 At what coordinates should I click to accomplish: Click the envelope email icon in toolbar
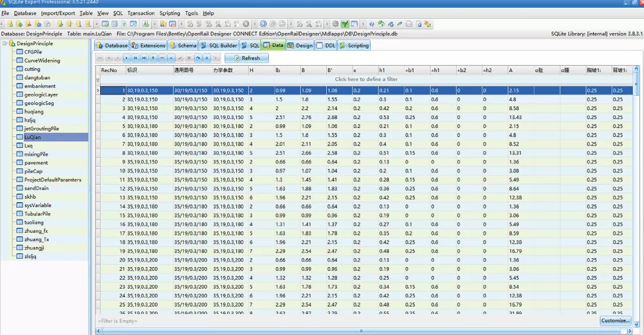point(409,24)
